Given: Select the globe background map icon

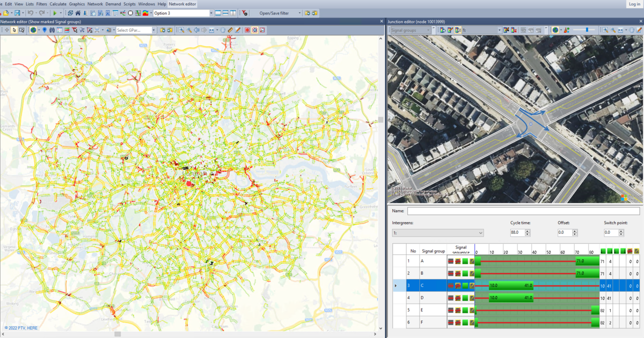Looking at the screenshot, I should click(x=33, y=30).
